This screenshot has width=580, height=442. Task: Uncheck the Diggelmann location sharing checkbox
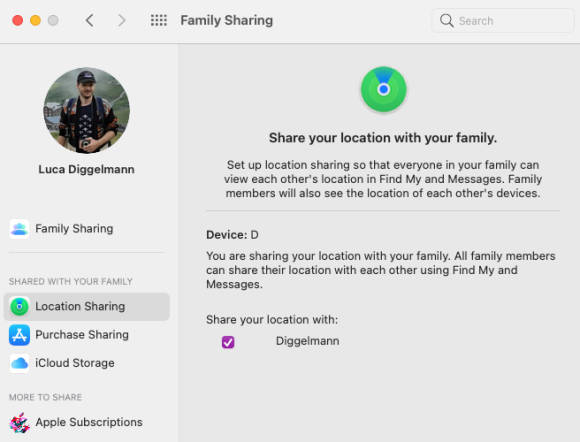point(228,342)
